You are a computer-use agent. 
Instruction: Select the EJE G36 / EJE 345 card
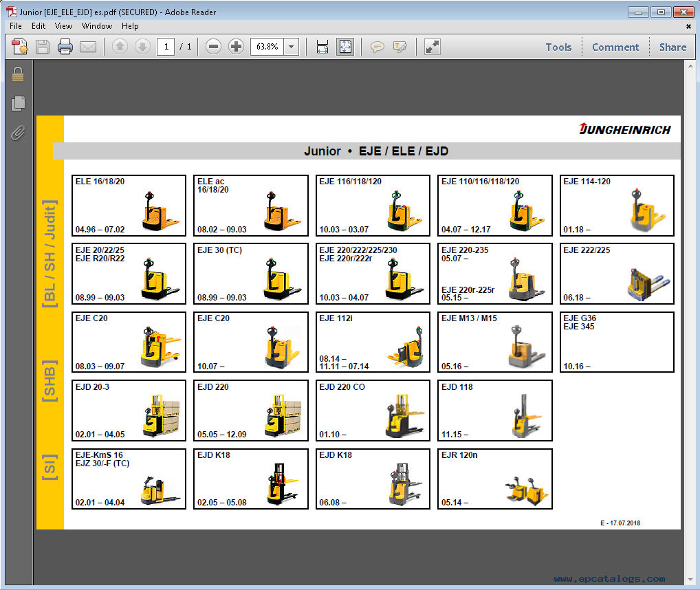point(617,342)
